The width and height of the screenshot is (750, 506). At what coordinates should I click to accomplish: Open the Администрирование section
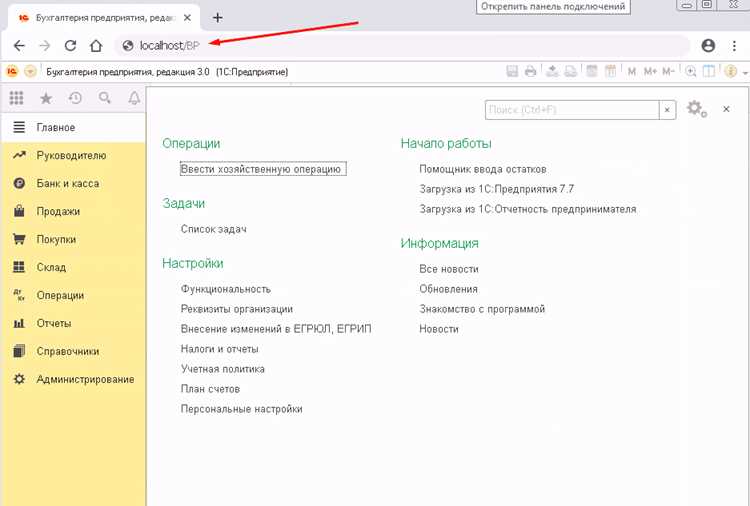click(73, 379)
